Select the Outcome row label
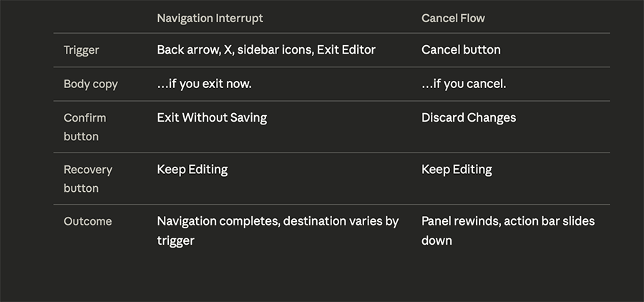This screenshot has height=302, width=644. click(x=88, y=222)
